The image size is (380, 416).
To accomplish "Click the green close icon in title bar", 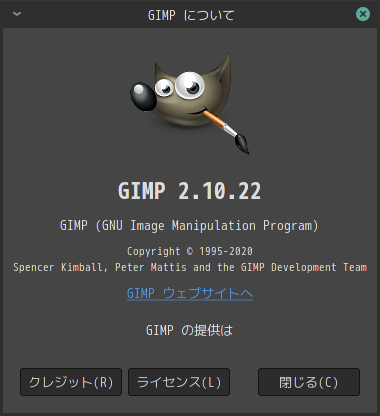I will [363, 14].
